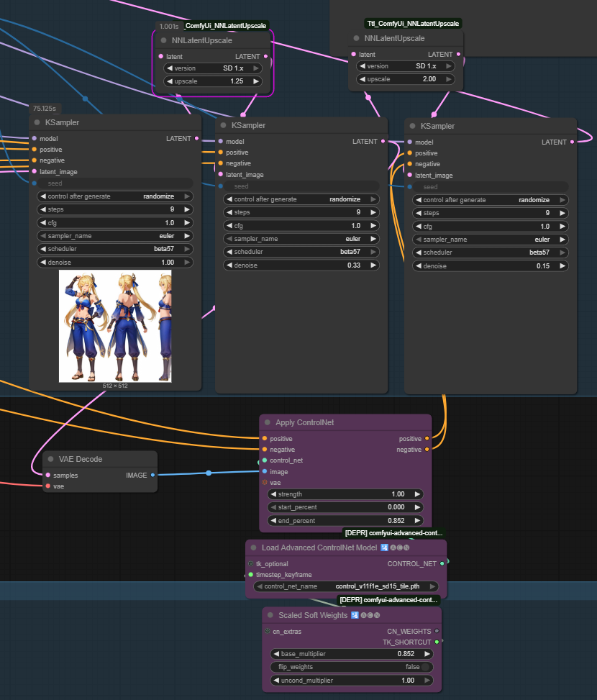Decrease upscale value 2.00 with left arrow
Viewport: 597px width, 700px height.
363,79
